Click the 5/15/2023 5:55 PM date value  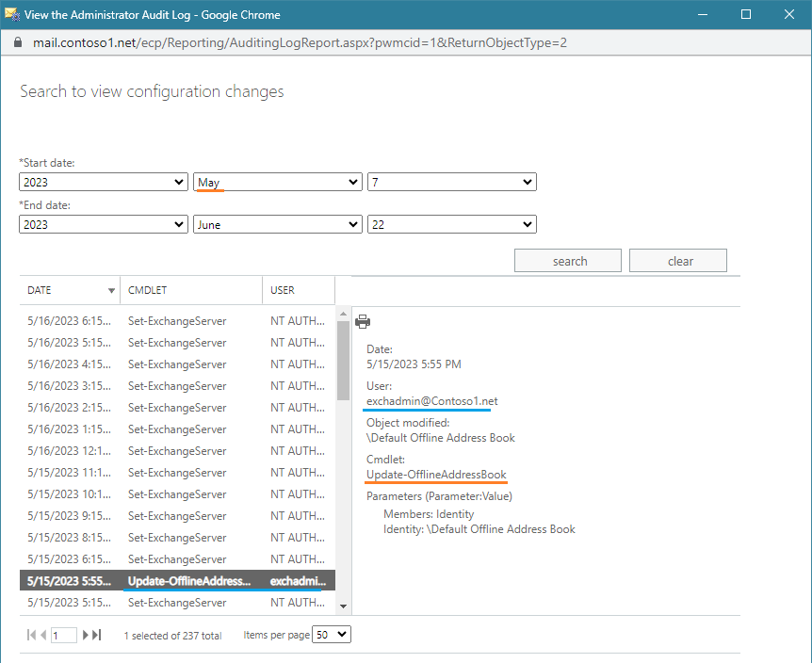(x=414, y=364)
